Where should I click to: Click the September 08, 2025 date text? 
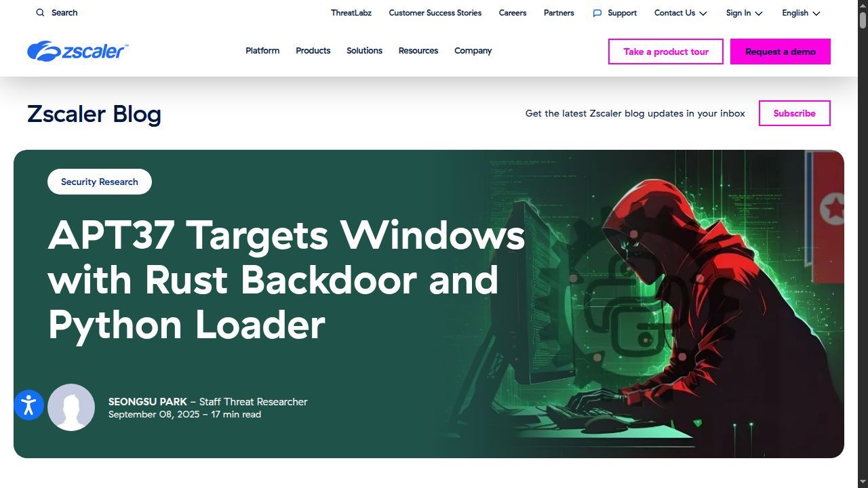pos(154,415)
